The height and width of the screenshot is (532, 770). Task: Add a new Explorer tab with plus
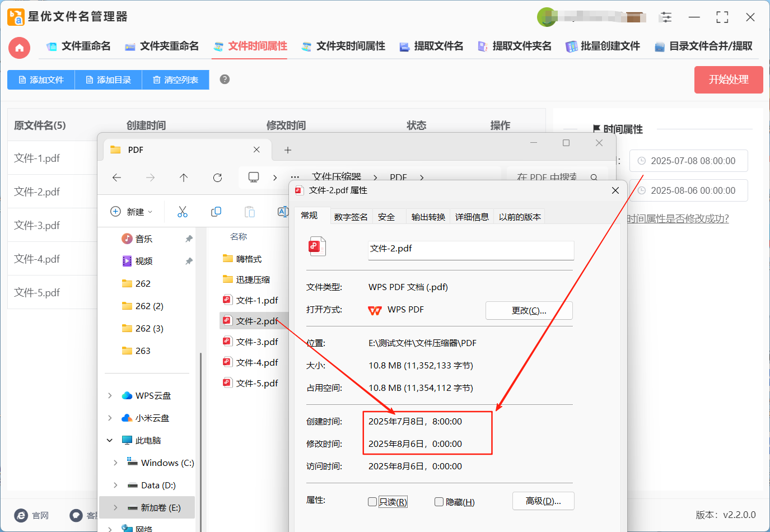287,150
